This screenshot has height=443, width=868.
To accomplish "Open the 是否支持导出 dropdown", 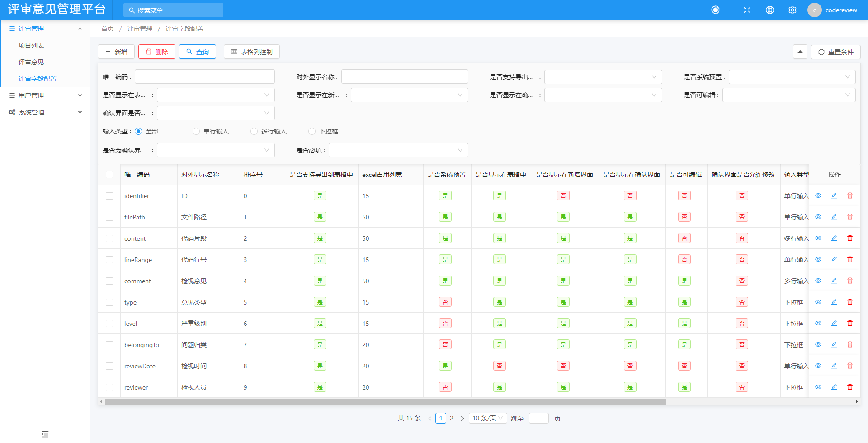I will 603,77.
